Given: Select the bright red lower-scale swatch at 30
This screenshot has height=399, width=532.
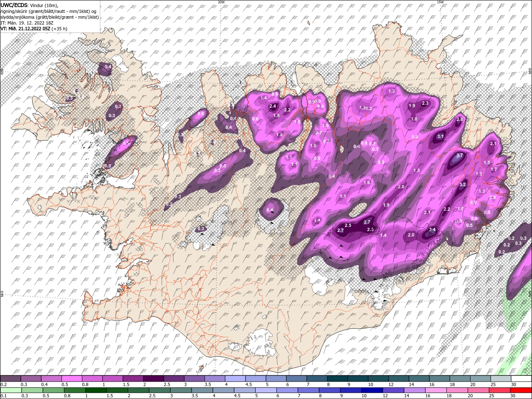Looking at the screenshot, I should tap(520, 390).
